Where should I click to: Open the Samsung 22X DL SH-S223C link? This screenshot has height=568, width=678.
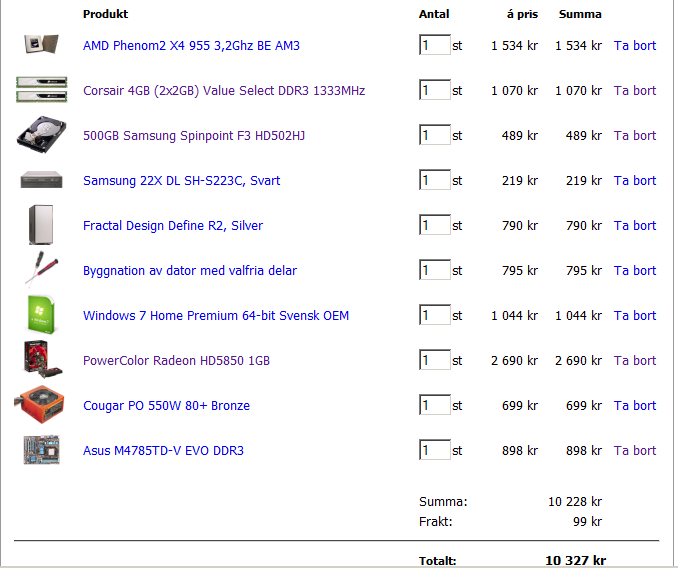tap(182, 180)
